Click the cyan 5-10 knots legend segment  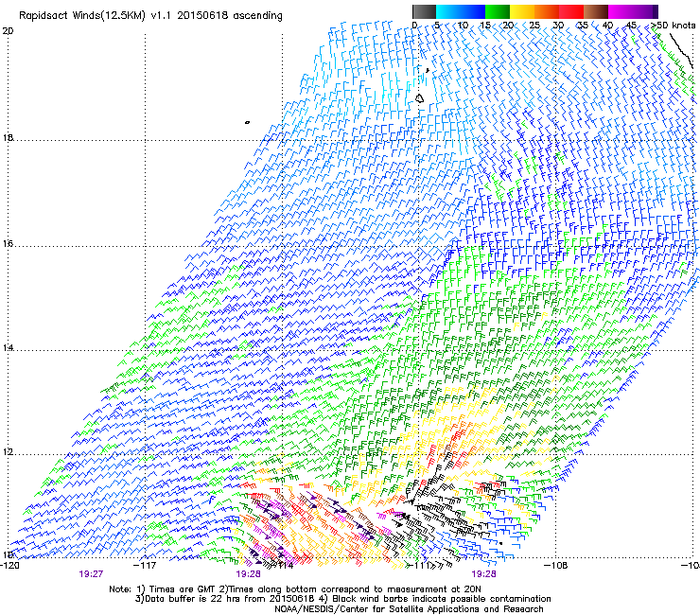tap(448, 11)
